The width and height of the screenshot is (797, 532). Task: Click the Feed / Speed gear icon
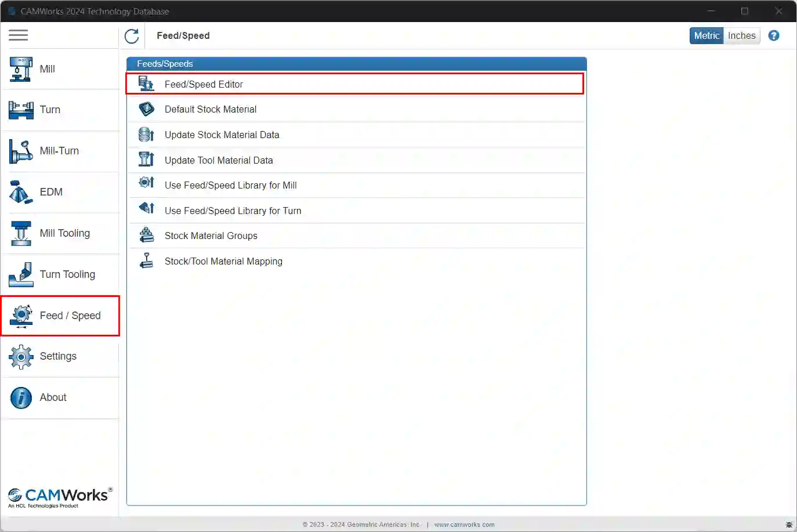21,316
